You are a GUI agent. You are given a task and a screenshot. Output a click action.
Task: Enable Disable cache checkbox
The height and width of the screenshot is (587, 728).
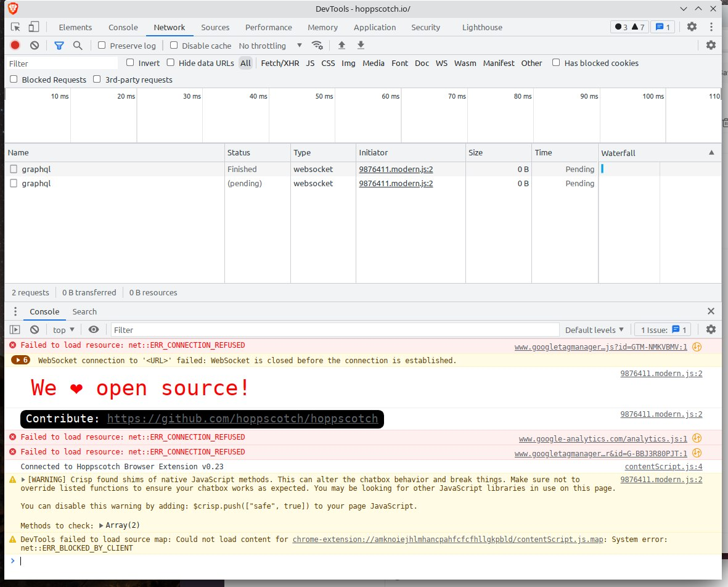coord(174,45)
